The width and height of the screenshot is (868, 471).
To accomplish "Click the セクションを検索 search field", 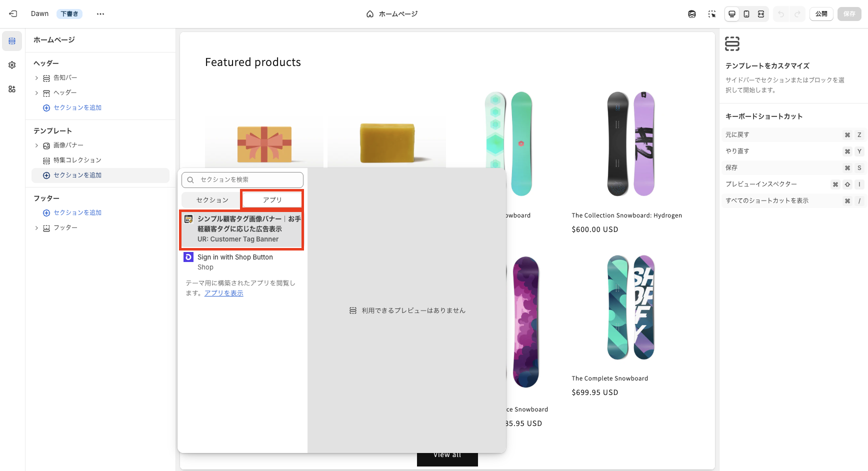I will click(242, 179).
